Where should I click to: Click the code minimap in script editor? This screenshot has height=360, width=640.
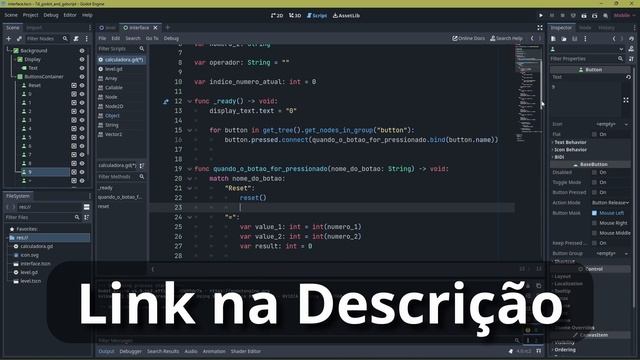pyautogui.click(x=528, y=94)
